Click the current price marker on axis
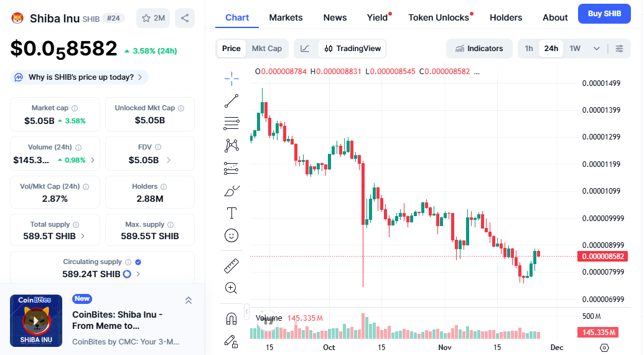 coord(600,256)
